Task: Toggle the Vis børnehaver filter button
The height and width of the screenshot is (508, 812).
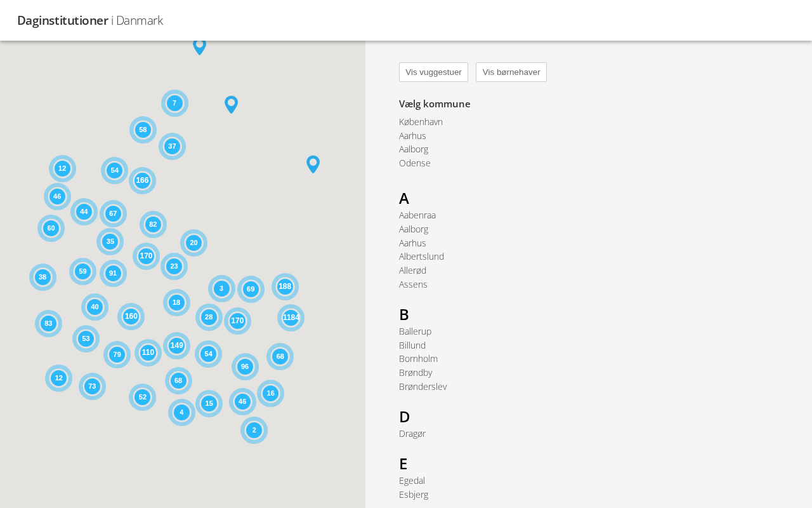Action: 511,72
